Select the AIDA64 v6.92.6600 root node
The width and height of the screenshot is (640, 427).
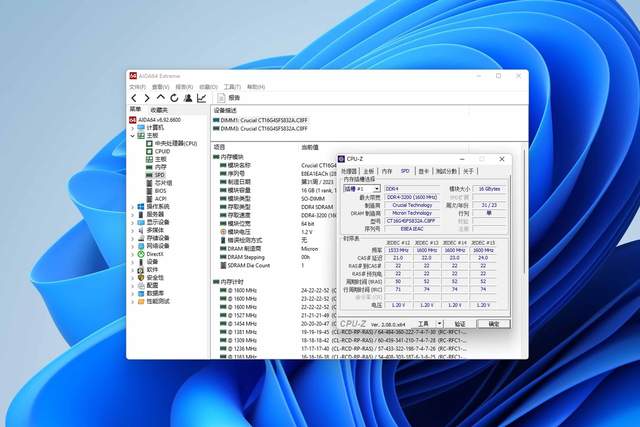tap(159, 120)
